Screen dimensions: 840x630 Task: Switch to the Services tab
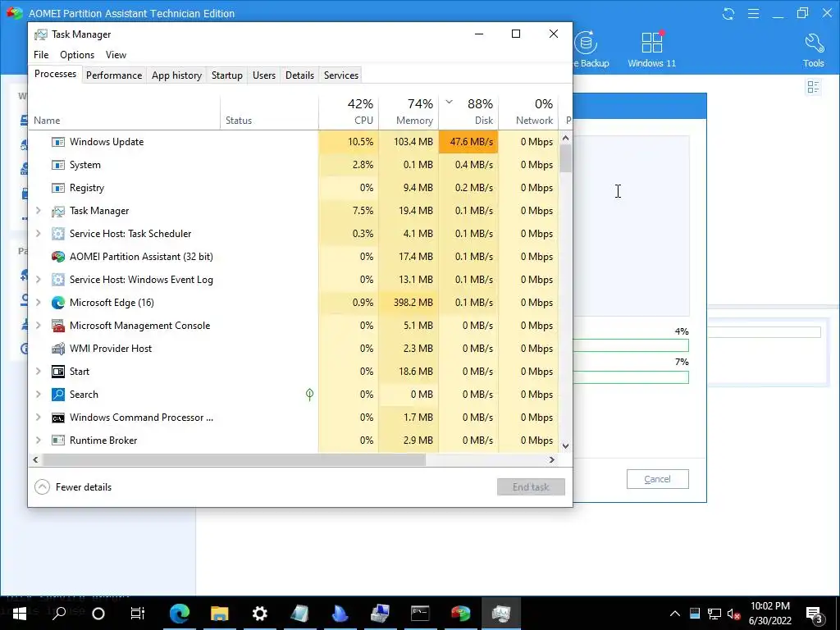[341, 75]
